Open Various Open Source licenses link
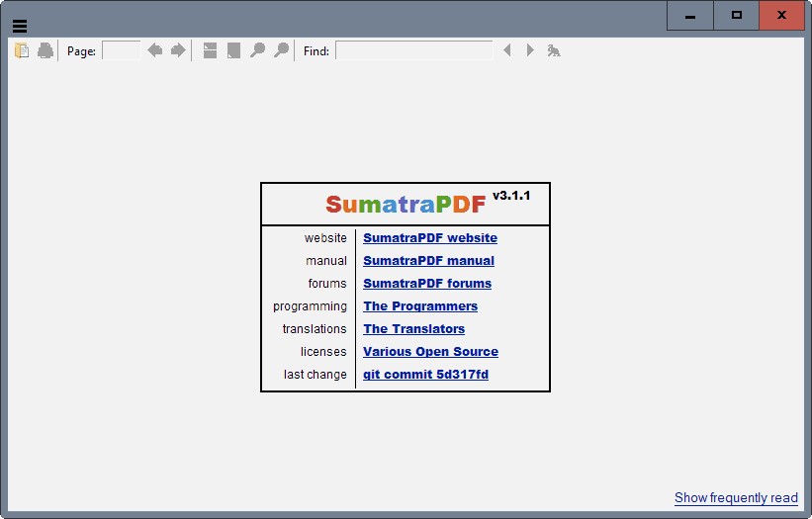812x519 pixels. [x=430, y=352]
